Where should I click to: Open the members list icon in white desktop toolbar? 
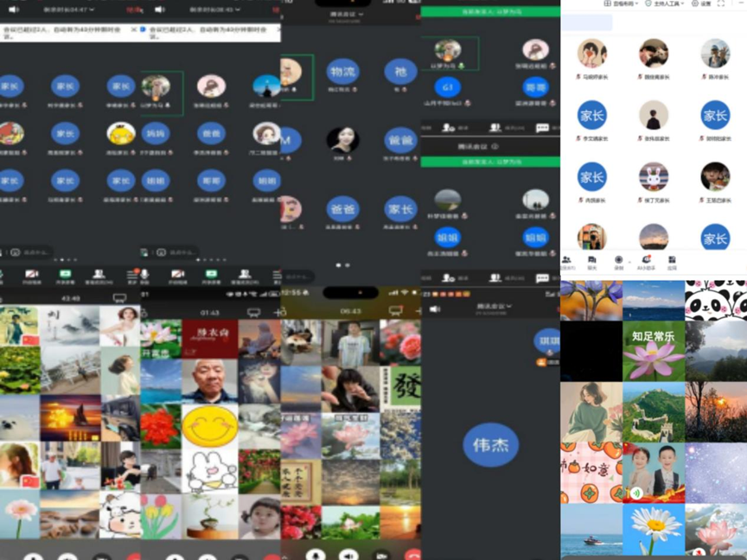click(x=566, y=259)
